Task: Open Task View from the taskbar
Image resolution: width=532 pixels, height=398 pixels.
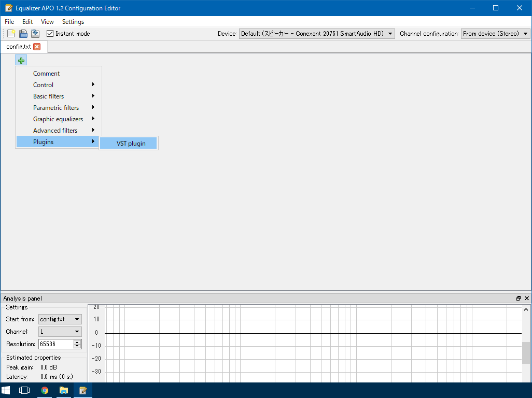Action: tap(24, 390)
